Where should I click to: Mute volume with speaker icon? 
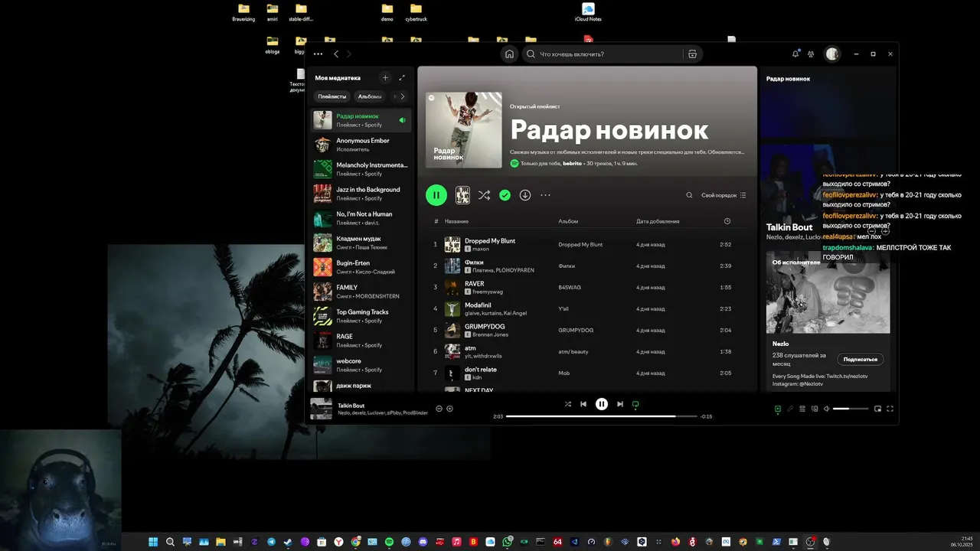coord(826,409)
